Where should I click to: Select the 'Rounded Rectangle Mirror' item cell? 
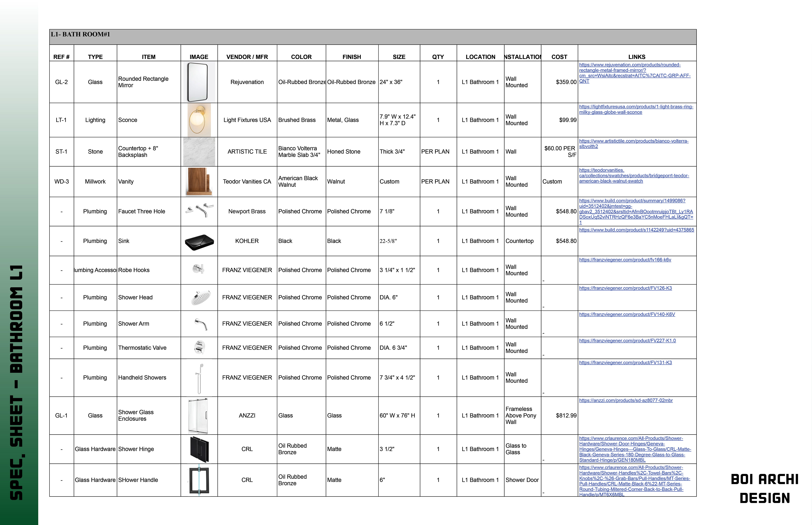(149, 82)
